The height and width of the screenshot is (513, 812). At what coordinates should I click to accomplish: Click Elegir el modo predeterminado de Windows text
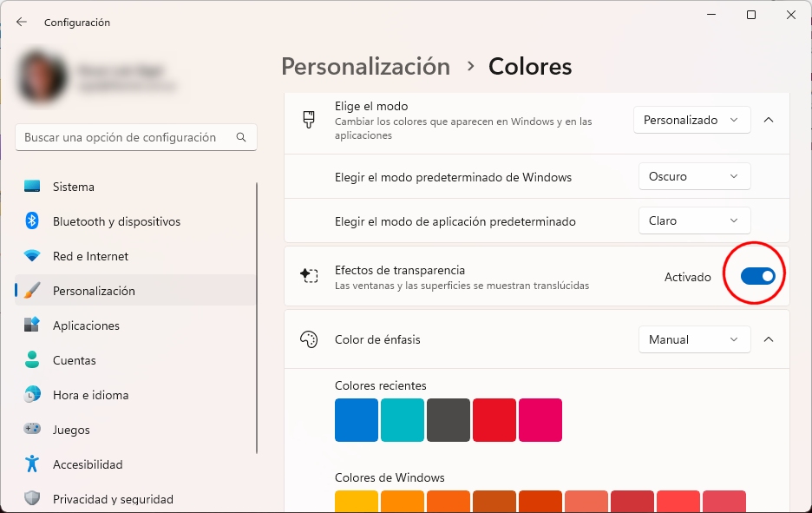click(x=453, y=177)
